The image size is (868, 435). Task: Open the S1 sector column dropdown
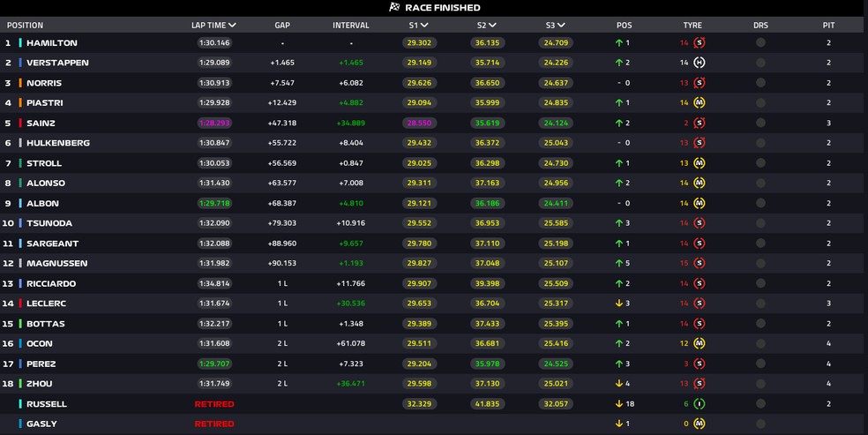tap(424, 26)
